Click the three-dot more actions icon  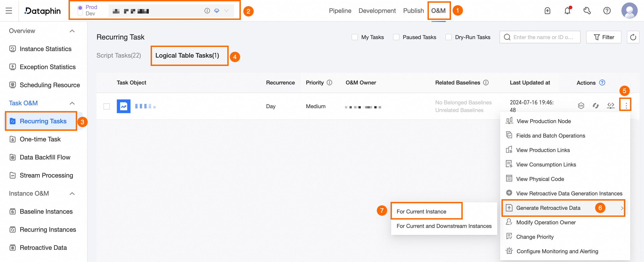(626, 106)
